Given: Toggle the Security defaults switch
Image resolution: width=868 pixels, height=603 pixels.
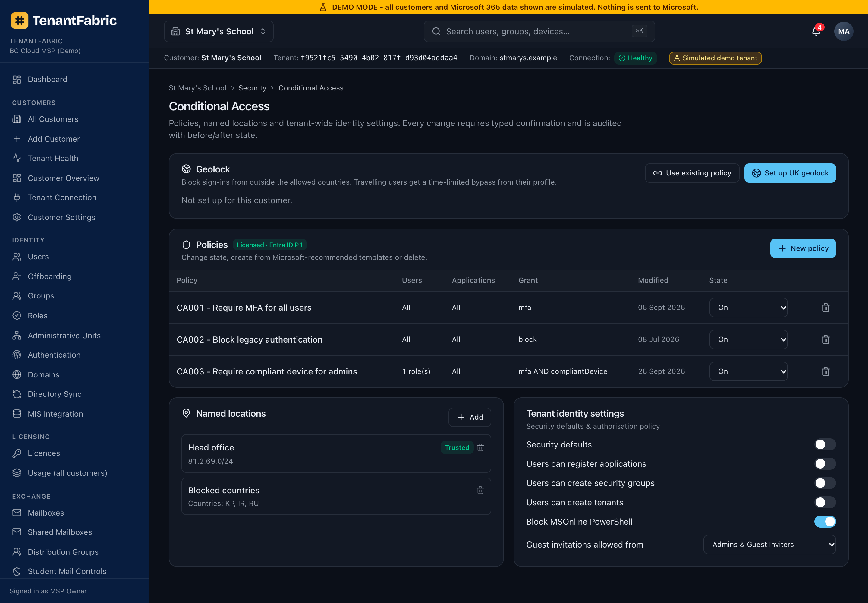Looking at the screenshot, I should [x=825, y=444].
